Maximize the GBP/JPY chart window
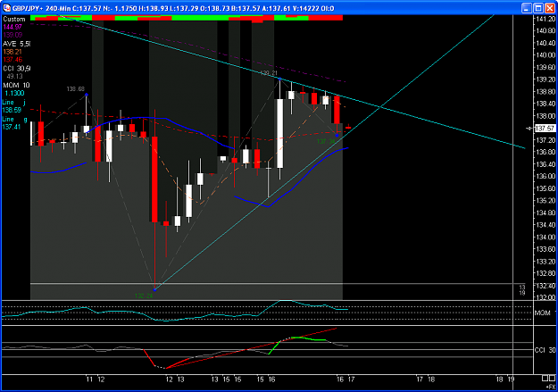The width and height of the screenshot is (558, 392). click(x=538, y=8)
